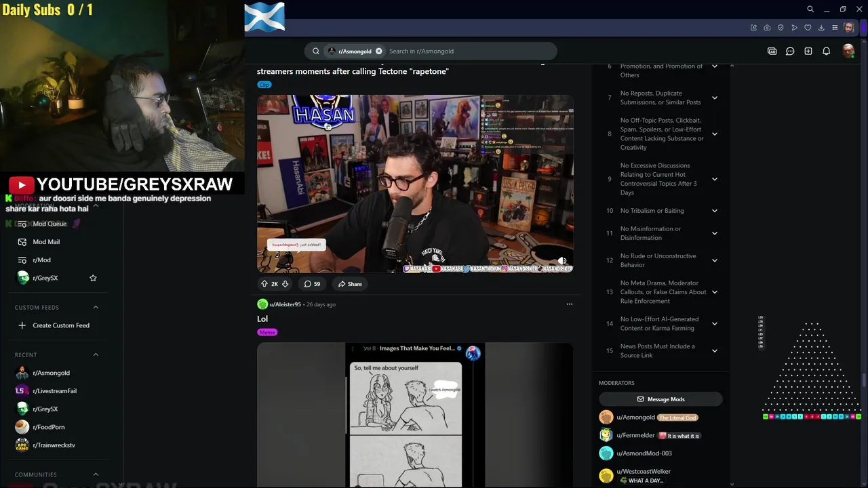The image size is (868, 488).
Task: Expand rule 12 No Rude Behavior
Action: [715, 260]
